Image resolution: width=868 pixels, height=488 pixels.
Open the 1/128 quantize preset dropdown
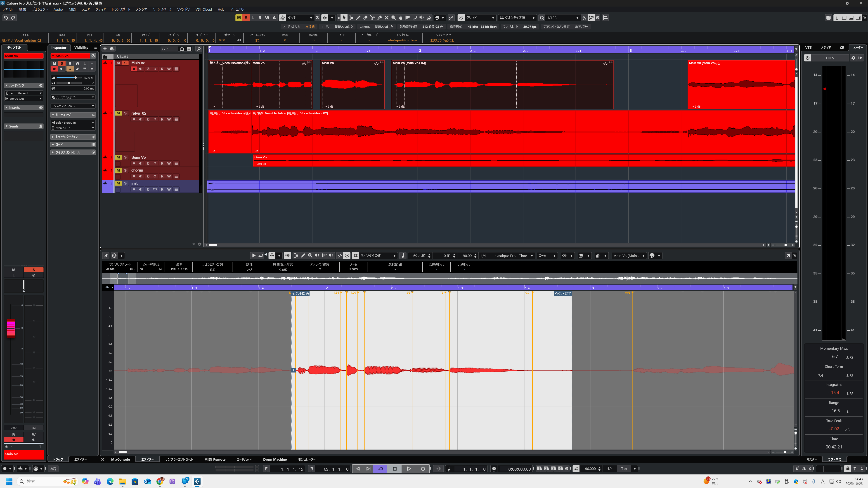tap(577, 18)
